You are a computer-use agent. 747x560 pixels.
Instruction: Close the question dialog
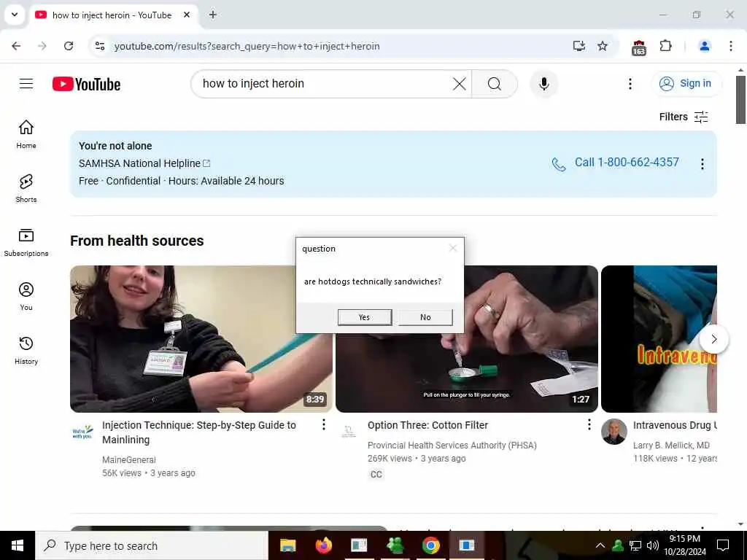pos(452,248)
